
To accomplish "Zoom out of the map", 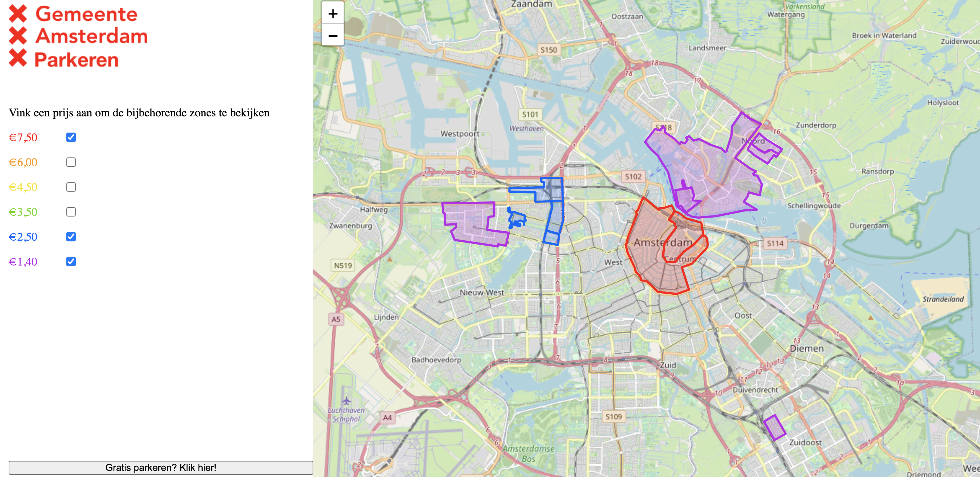I will point(332,36).
